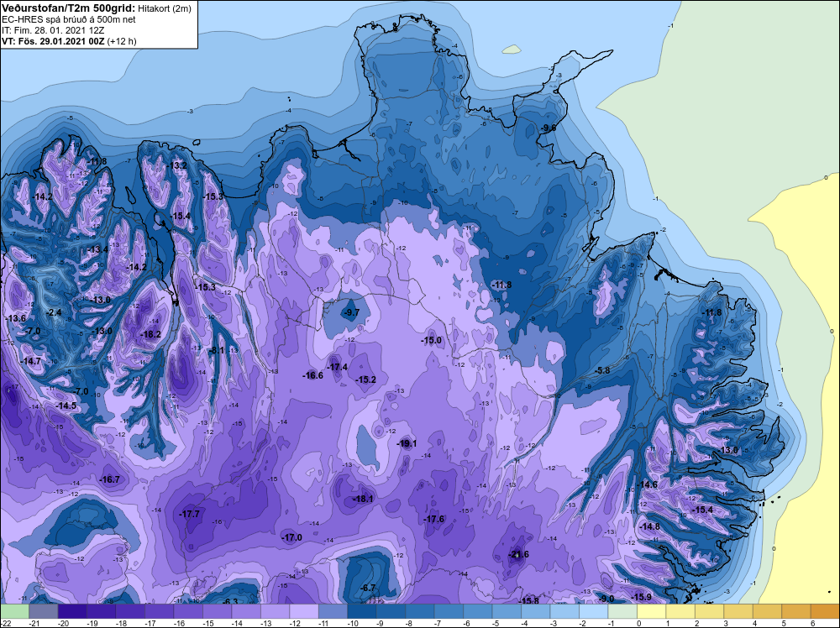Click the -17.6 temperature label

[x=434, y=519]
